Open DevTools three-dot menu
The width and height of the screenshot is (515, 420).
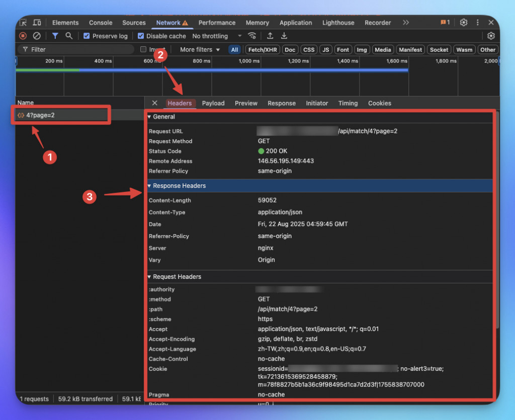(478, 23)
